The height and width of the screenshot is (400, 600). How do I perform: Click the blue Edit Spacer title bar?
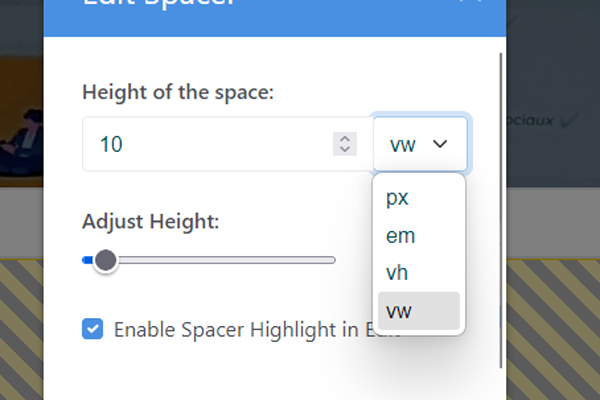point(275,15)
